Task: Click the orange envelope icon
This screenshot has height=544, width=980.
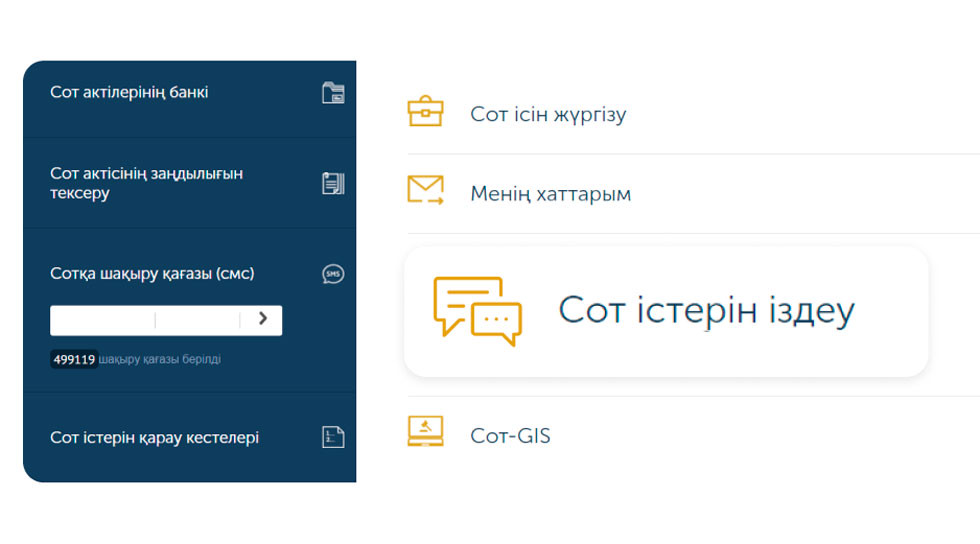Action: point(425,190)
